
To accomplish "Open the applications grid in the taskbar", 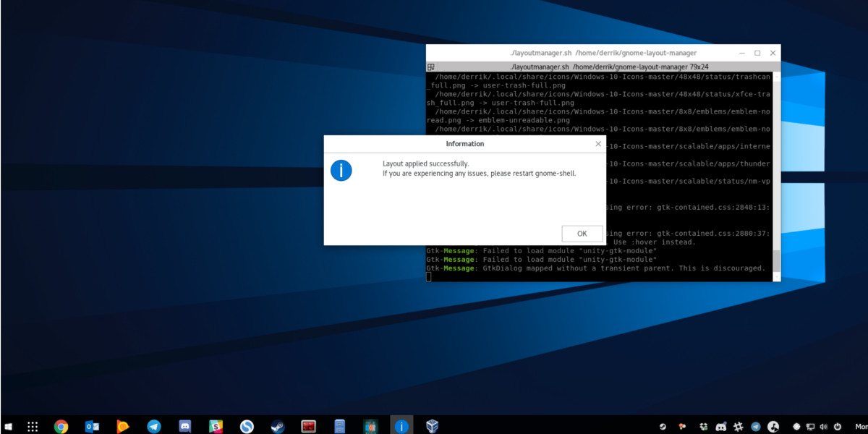I will (33, 427).
